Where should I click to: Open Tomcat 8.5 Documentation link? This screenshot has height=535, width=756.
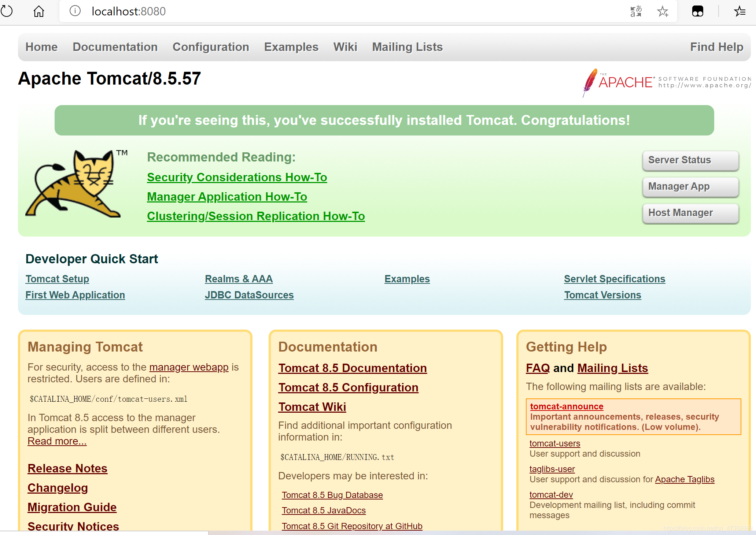pos(353,368)
